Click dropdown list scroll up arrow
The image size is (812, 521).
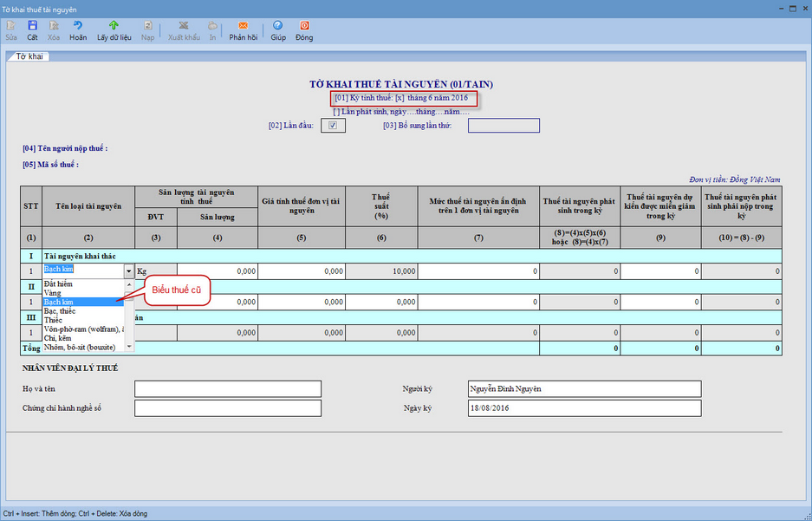tap(129, 284)
